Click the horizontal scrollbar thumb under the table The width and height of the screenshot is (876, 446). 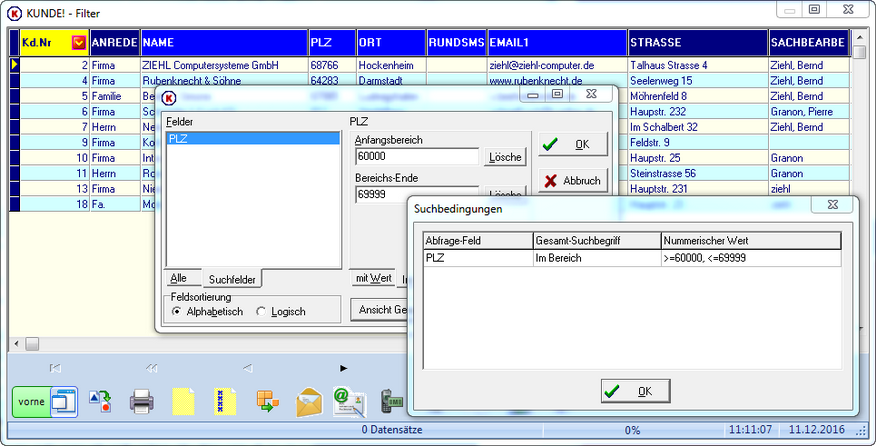tap(32, 343)
